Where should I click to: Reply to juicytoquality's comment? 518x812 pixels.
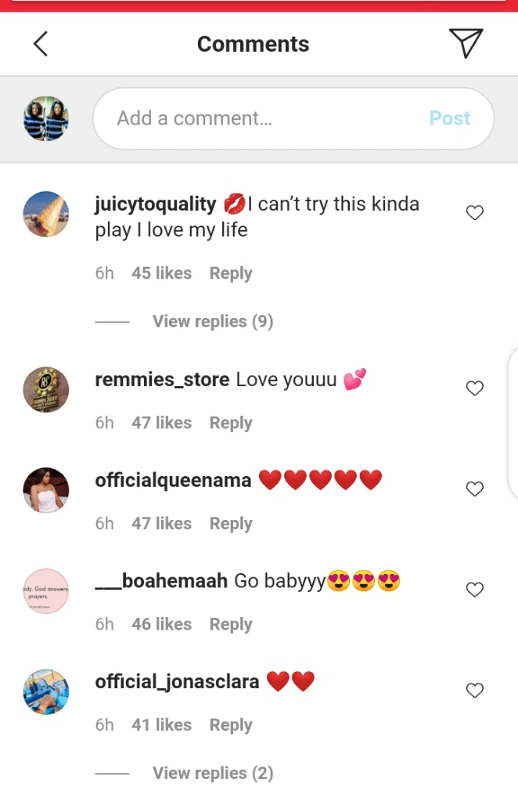[x=230, y=273]
